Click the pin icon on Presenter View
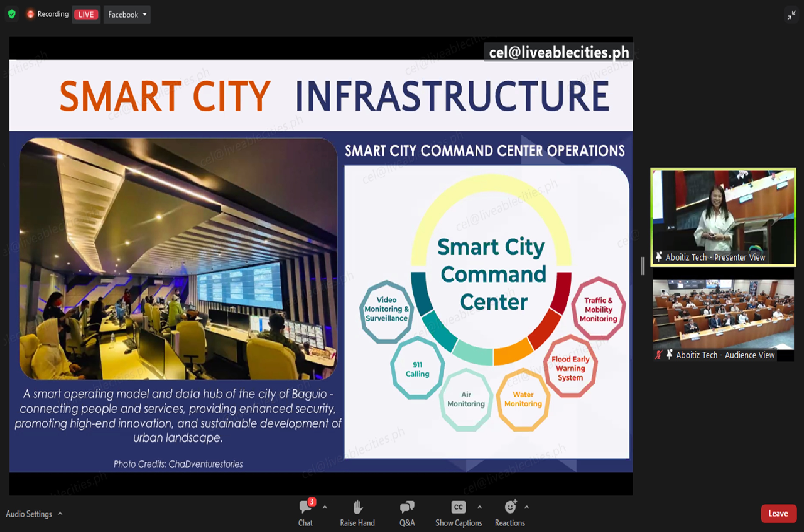804x532 pixels. click(x=659, y=257)
